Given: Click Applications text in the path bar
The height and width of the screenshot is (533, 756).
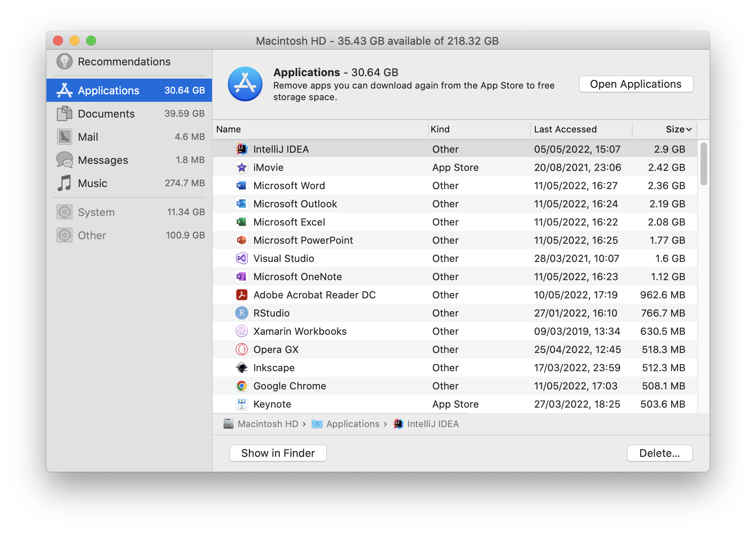Looking at the screenshot, I should tap(353, 424).
